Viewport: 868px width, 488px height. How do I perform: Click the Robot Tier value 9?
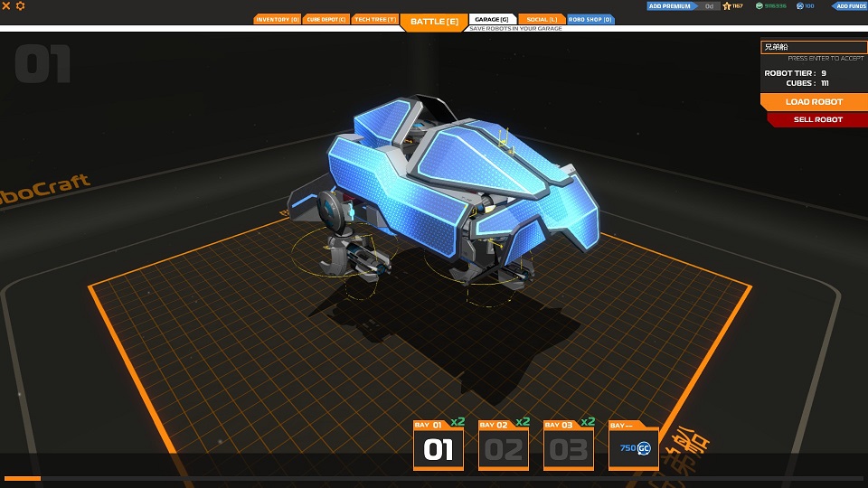click(x=824, y=73)
